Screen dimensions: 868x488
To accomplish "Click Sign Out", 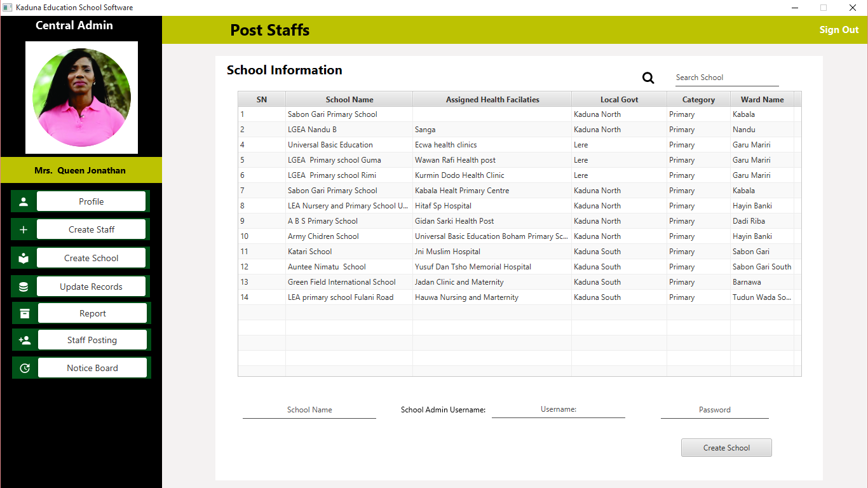I will pos(839,30).
